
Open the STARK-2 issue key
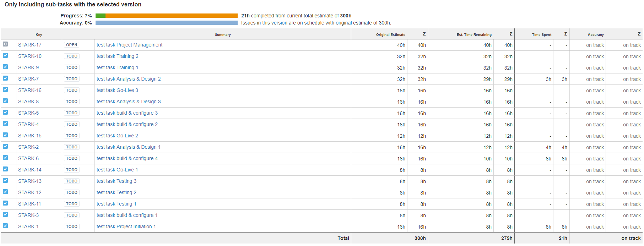coord(28,147)
